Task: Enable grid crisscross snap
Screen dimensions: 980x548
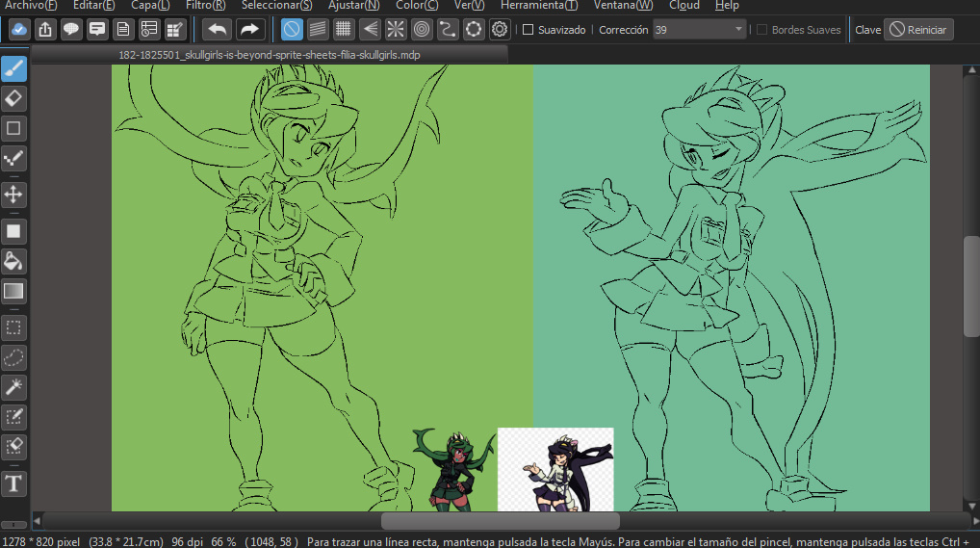Action: (344, 30)
